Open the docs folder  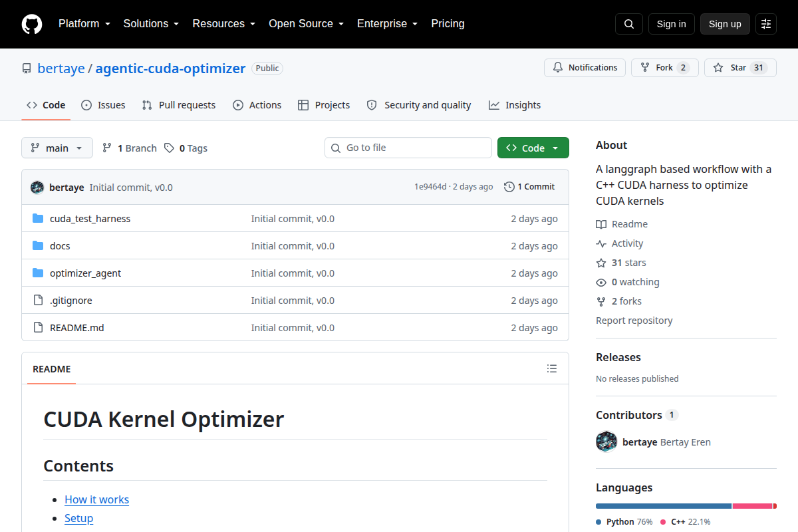coord(60,246)
